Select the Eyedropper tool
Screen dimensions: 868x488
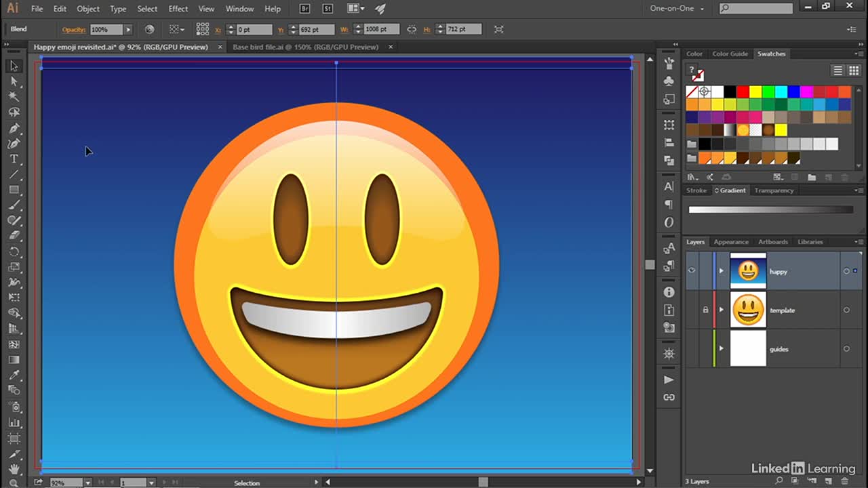[x=14, y=375]
